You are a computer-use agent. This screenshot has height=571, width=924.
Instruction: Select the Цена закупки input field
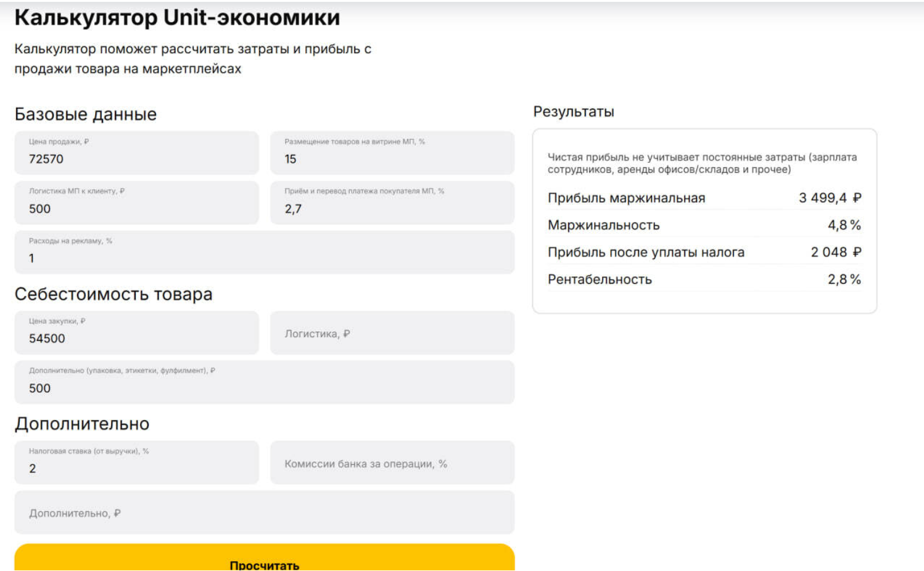136,332
